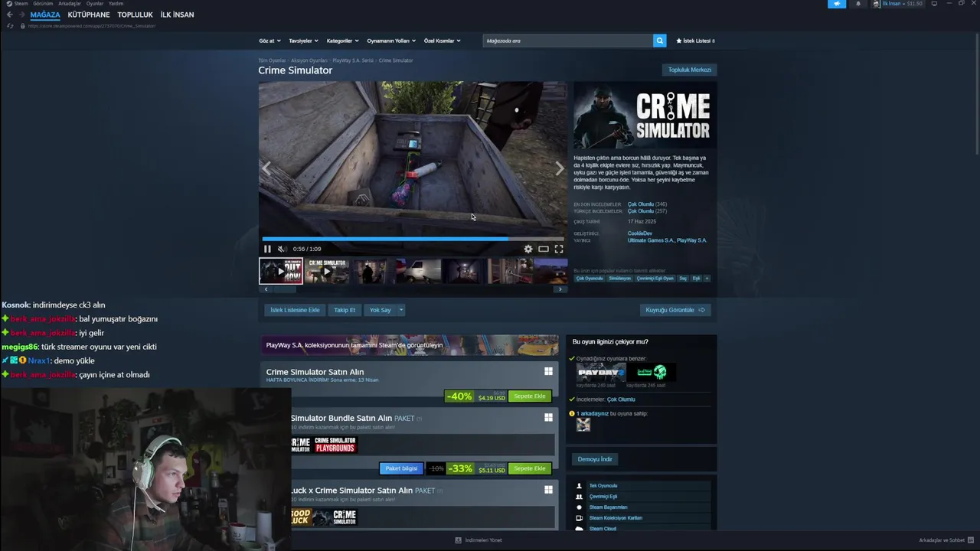Switch to TOPLULUK tab
This screenshot has width=980, height=551.
136,15
